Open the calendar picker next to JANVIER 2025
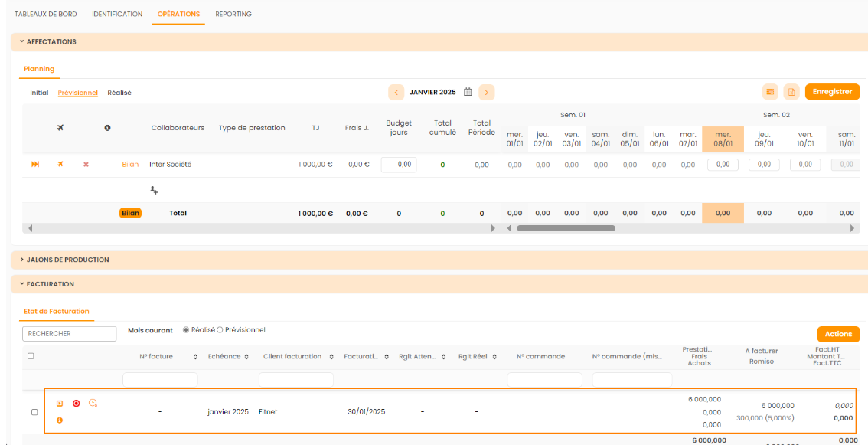Image resolution: width=868 pixels, height=445 pixels. 468,92
